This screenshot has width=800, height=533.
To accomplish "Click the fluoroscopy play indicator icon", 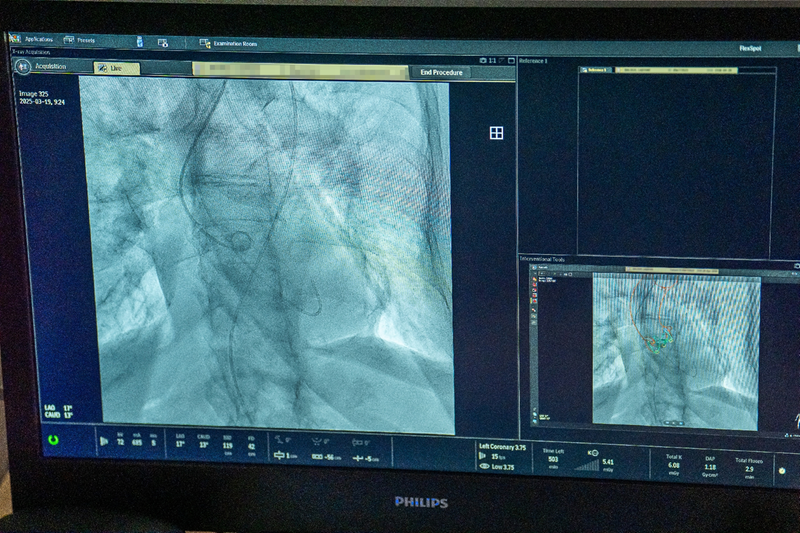I will [x=104, y=439].
